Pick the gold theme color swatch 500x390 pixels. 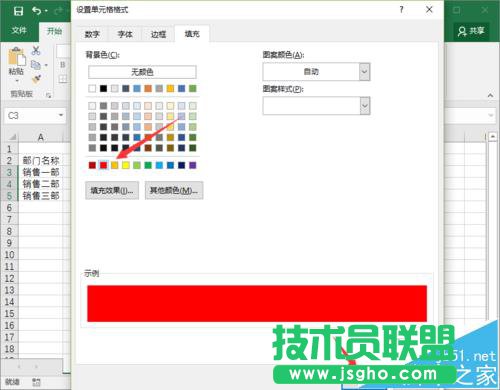[x=170, y=88]
